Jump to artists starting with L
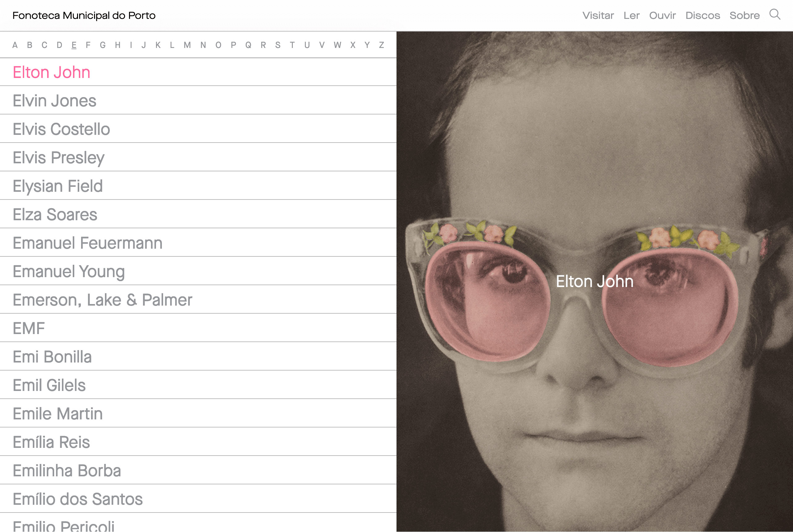793x532 pixels. click(x=172, y=45)
